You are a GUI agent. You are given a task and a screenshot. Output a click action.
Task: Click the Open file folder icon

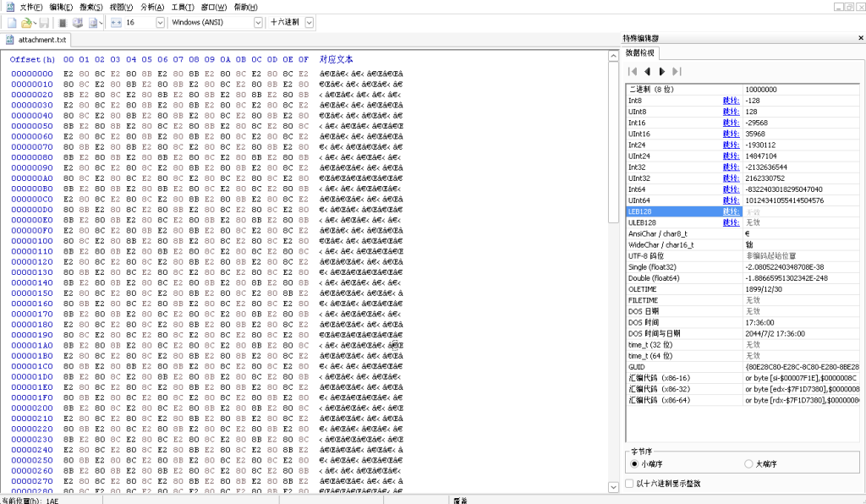coord(26,22)
